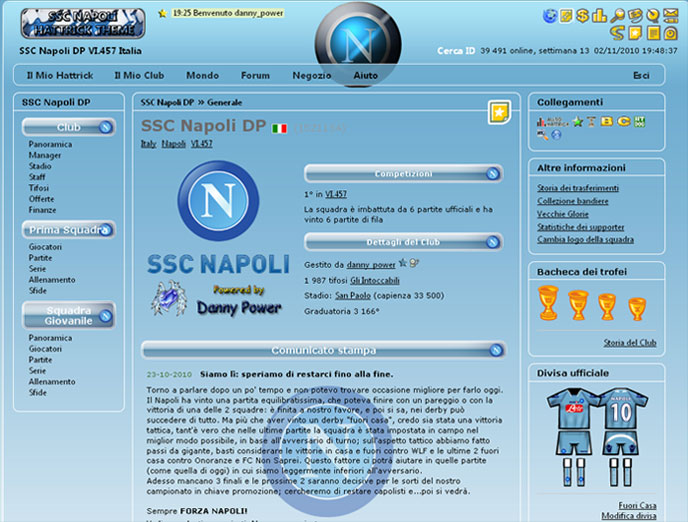Click the green star icon in Collegamenti
688x522 pixels.
pos(578,122)
